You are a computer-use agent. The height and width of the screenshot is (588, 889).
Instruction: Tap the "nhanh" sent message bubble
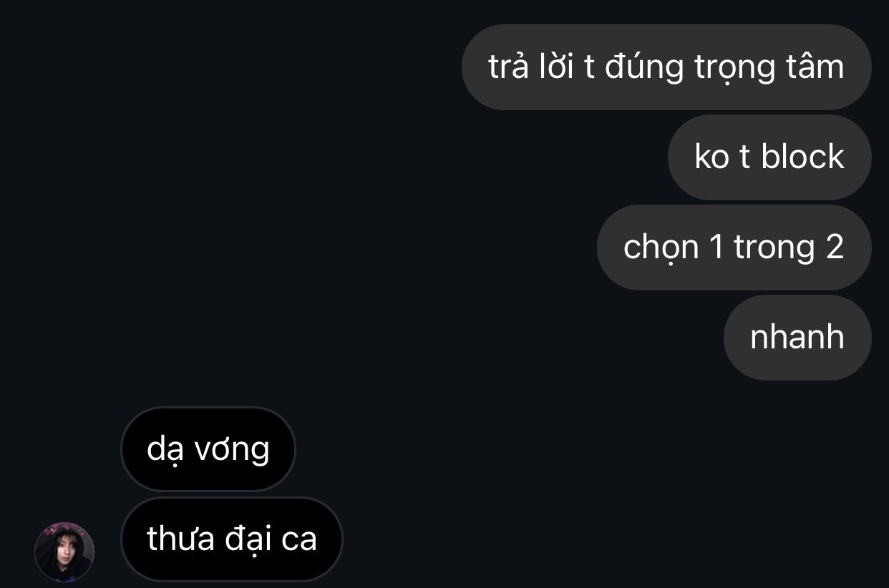pyautogui.click(x=797, y=338)
